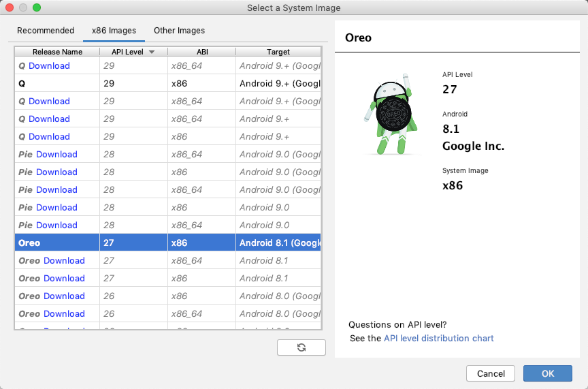Viewport: 588px width, 389px height.
Task: Download Pie x86_64 Android 9.0 plain image
Action: pos(56,225)
